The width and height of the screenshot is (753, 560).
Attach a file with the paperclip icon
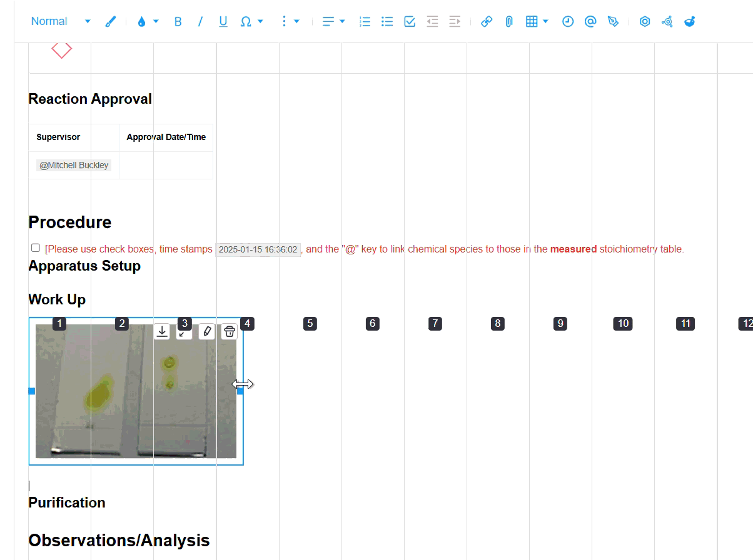point(509,22)
